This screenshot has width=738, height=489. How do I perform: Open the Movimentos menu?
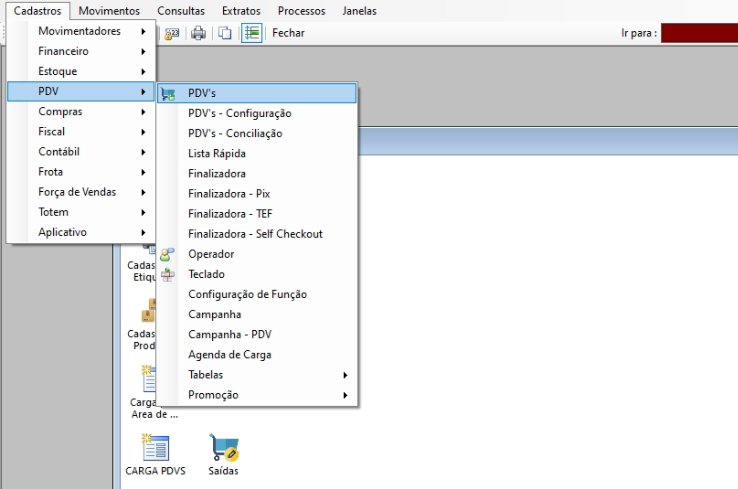pyautogui.click(x=109, y=10)
